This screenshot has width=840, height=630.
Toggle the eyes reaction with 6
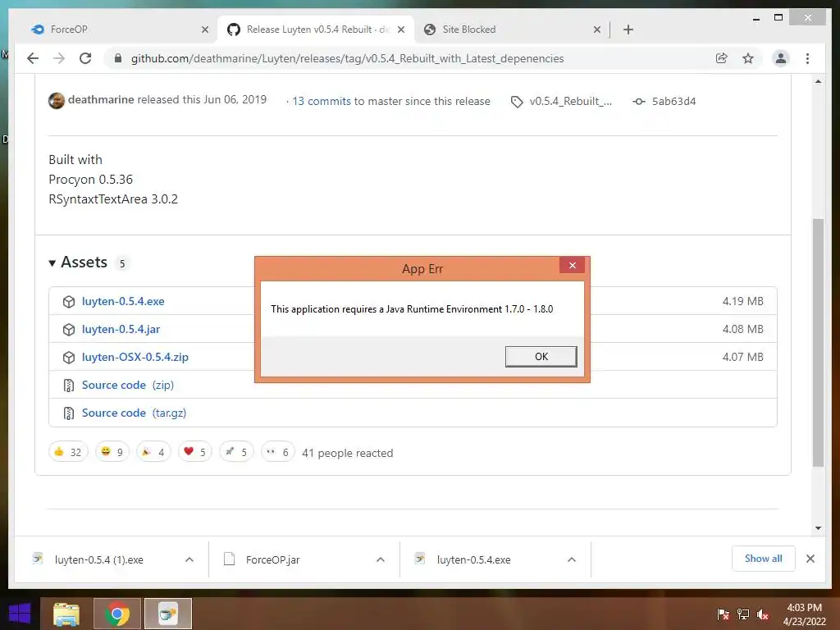pyautogui.click(x=277, y=452)
